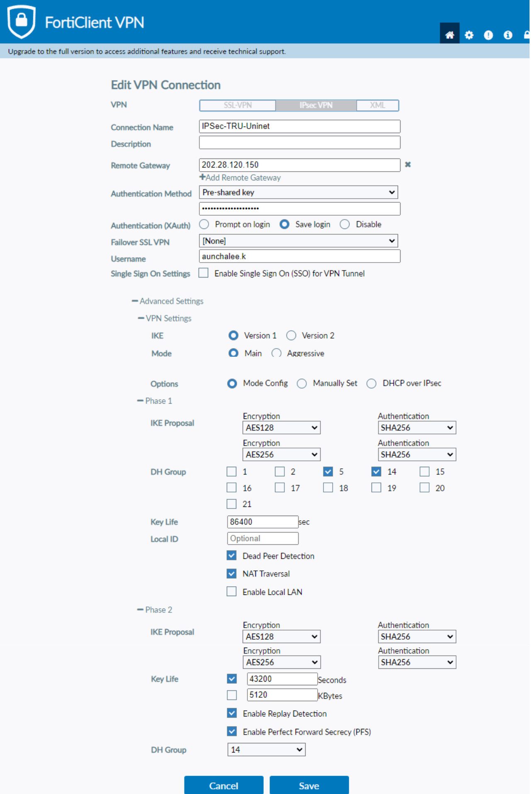Open Phase 2 AES256 encryption dropdown
532x794 pixels.
pyautogui.click(x=282, y=662)
